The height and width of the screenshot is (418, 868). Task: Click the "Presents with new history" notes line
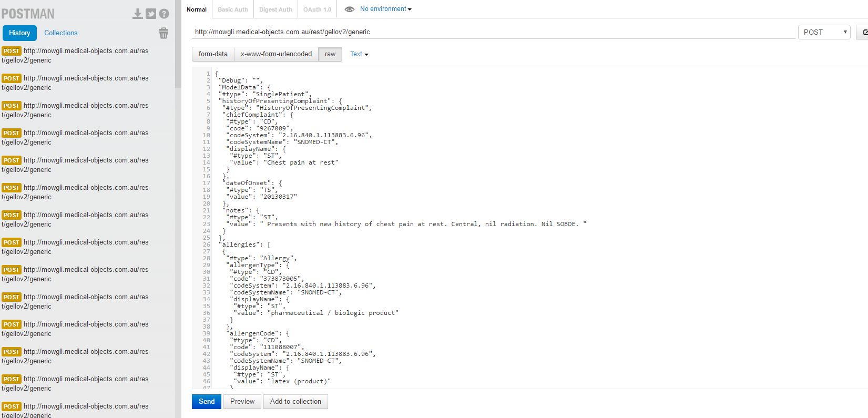[407, 224]
